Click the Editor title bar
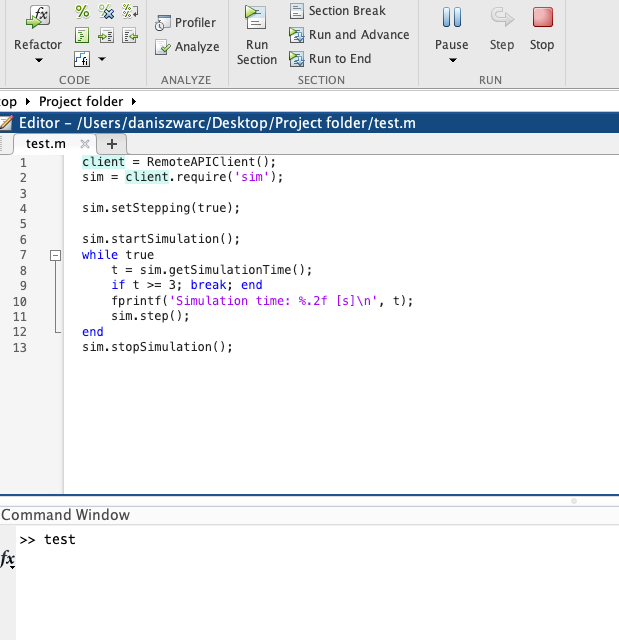Image resolution: width=619 pixels, height=640 pixels. (x=309, y=123)
